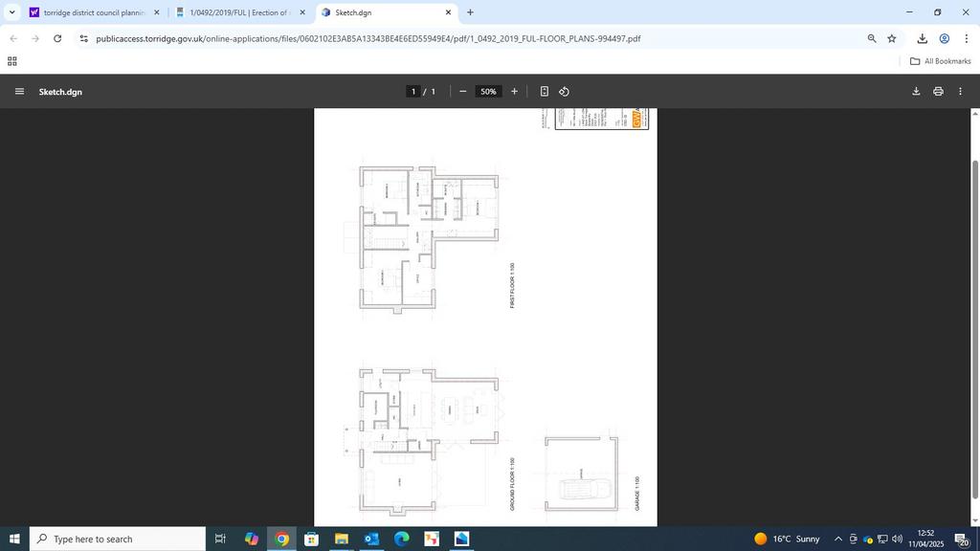Click the fit to page icon
The width and height of the screenshot is (980, 551).
click(545, 91)
